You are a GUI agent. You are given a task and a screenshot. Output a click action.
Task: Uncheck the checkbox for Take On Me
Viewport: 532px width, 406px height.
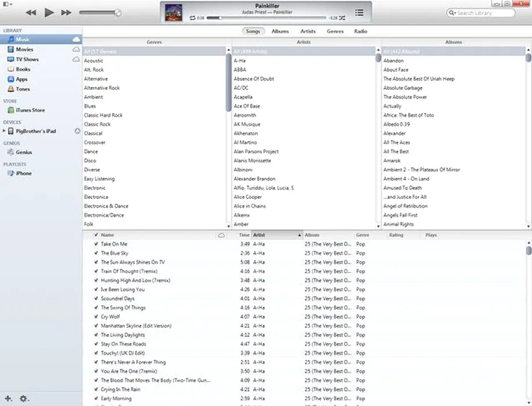pyautogui.click(x=96, y=244)
